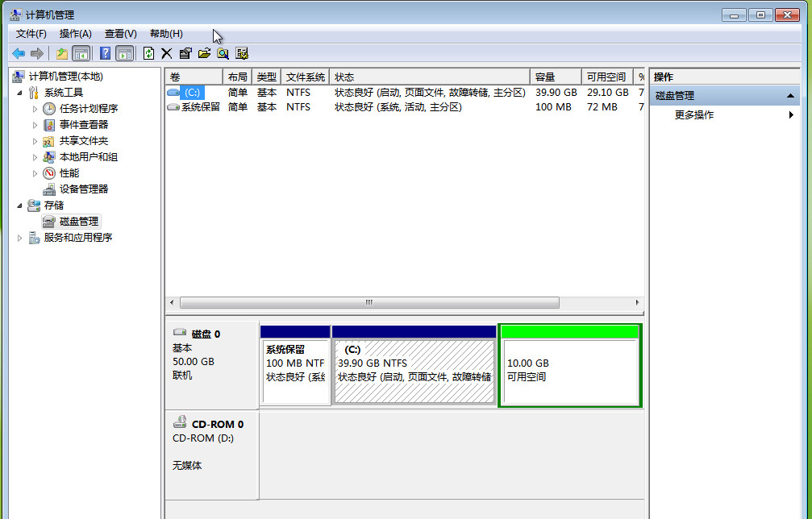Open the 操作(A) menu
Screen dimensions: 812x519
pos(76,34)
